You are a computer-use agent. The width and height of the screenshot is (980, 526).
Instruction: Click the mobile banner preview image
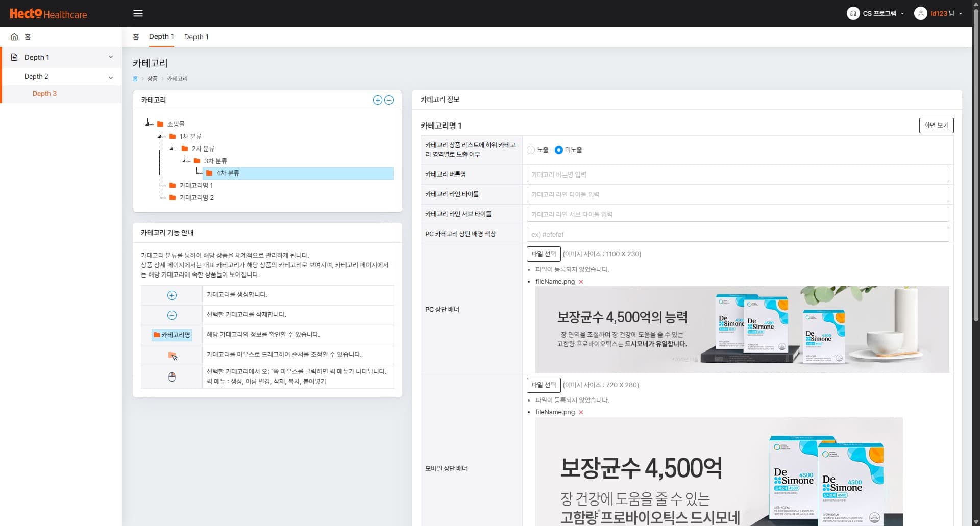click(719, 471)
